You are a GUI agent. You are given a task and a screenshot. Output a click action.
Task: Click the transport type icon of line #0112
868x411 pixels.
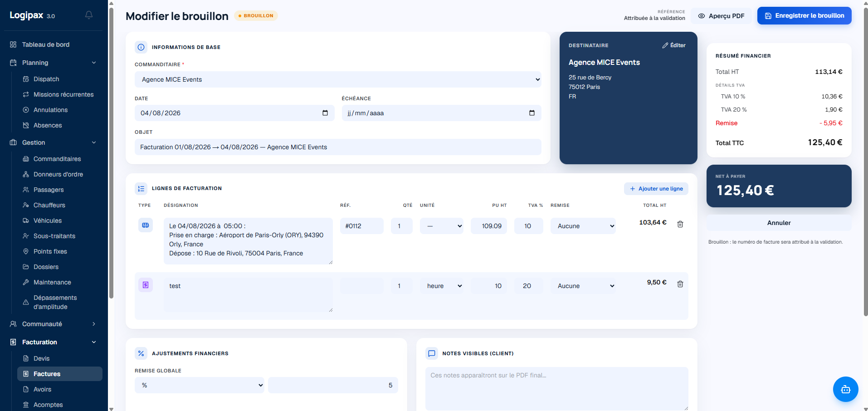click(x=146, y=225)
